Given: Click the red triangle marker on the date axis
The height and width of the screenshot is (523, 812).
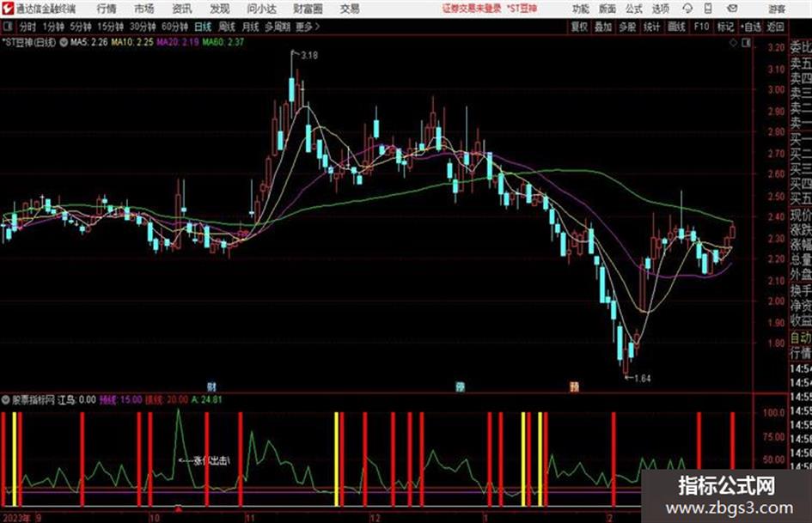Looking at the screenshot, I should [178, 509].
